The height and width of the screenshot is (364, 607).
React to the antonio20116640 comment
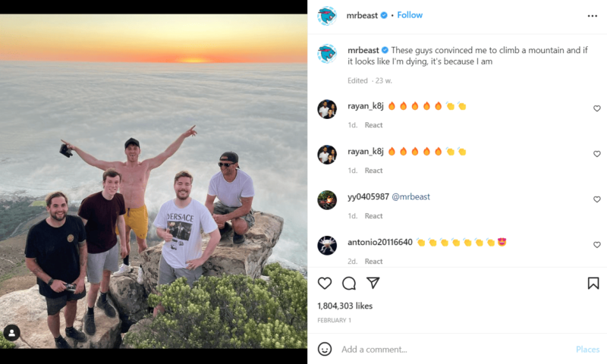tap(373, 262)
